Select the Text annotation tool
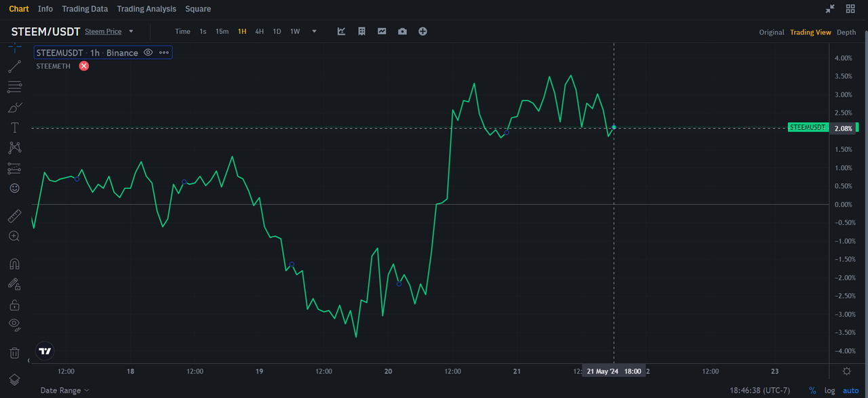 [x=14, y=127]
